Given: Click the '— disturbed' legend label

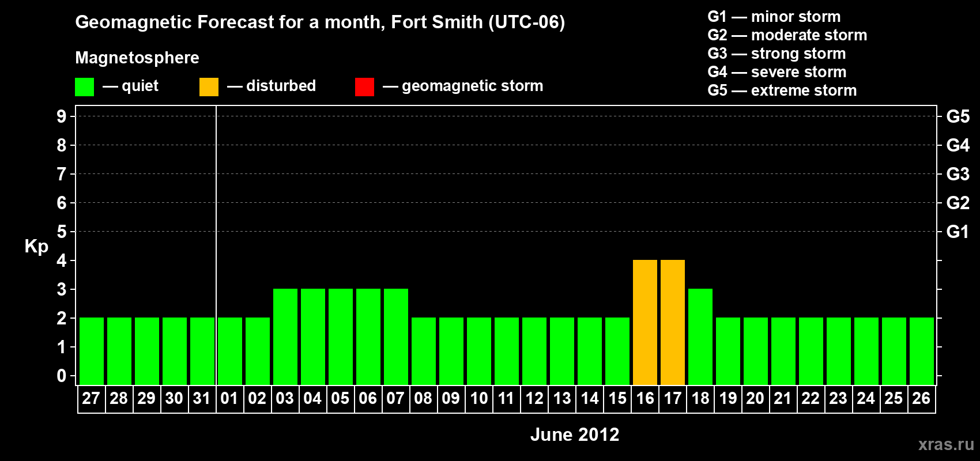Looking at the screenshot, I should pyautogui.click(x=272, y=86).
